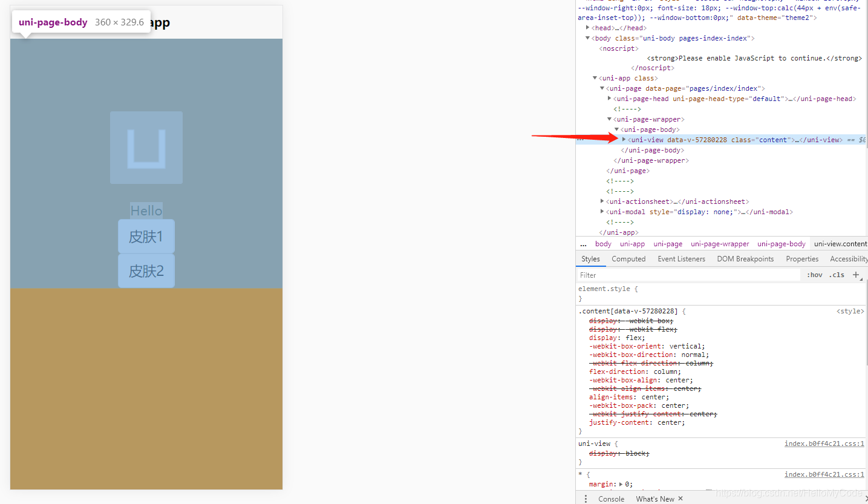Click the struck-through 'display: block;' declaration

pyautogui.click(x=619, y=453)
